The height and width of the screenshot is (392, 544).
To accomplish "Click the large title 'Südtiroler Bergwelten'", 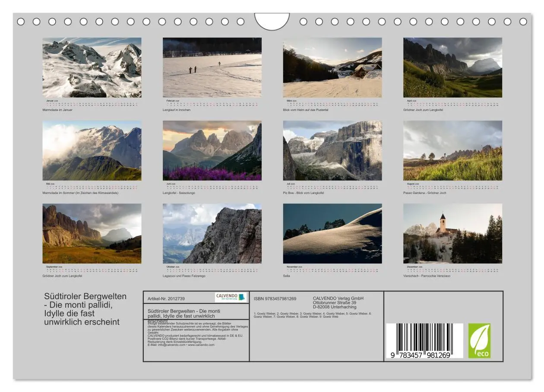I will (x=85, y=309).
